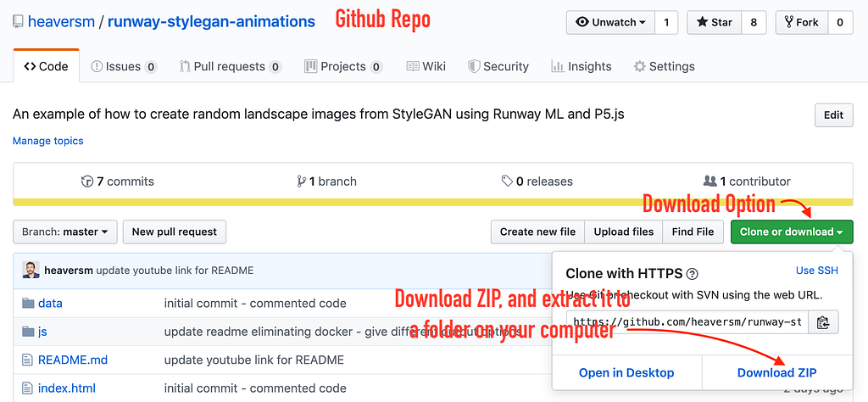The width and height of the screenshot is (868, 402).
Task: Open the README.md row commit message
Action: tap(254, 360)
